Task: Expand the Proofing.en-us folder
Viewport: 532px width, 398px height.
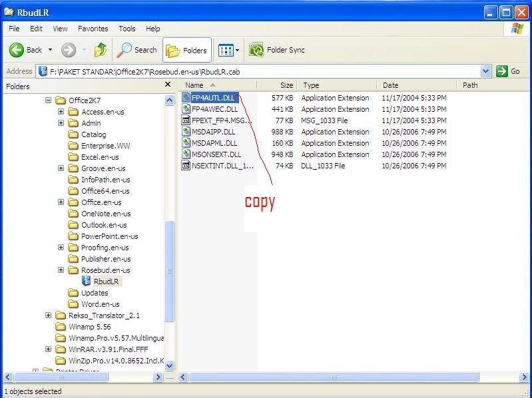Action: (x=61, y=248)
